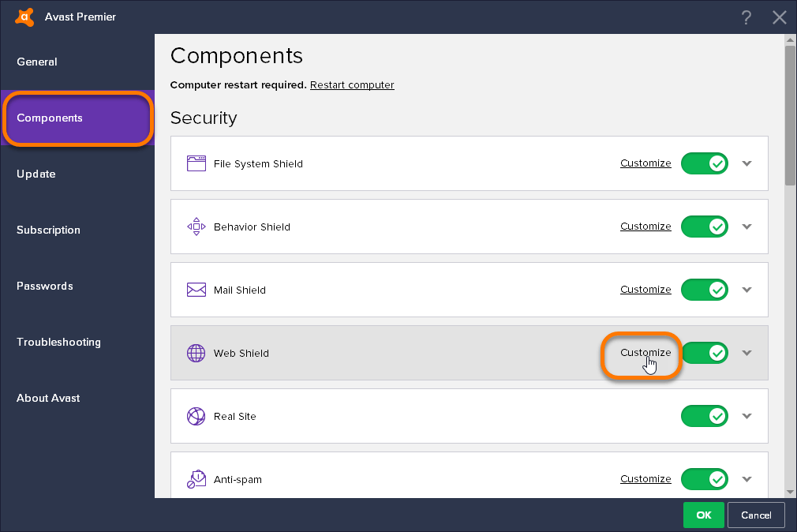Open the Real Site chevron menu
Screen dimensions: 797x532
[746, 416]
